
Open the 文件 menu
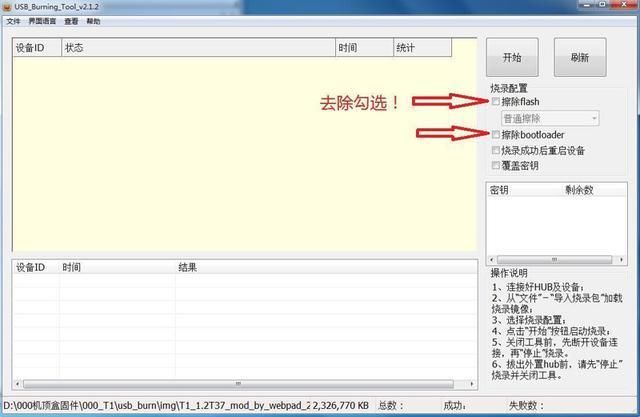pos(13,21)
